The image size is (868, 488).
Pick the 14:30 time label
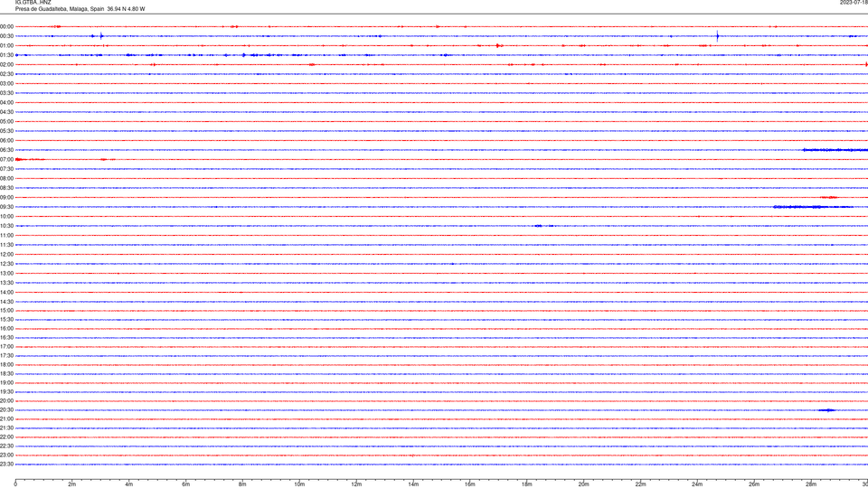tap(6, 302)
